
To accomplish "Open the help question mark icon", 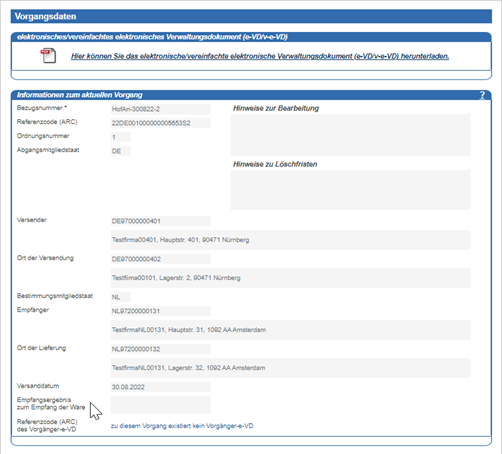I will (482, 95).
